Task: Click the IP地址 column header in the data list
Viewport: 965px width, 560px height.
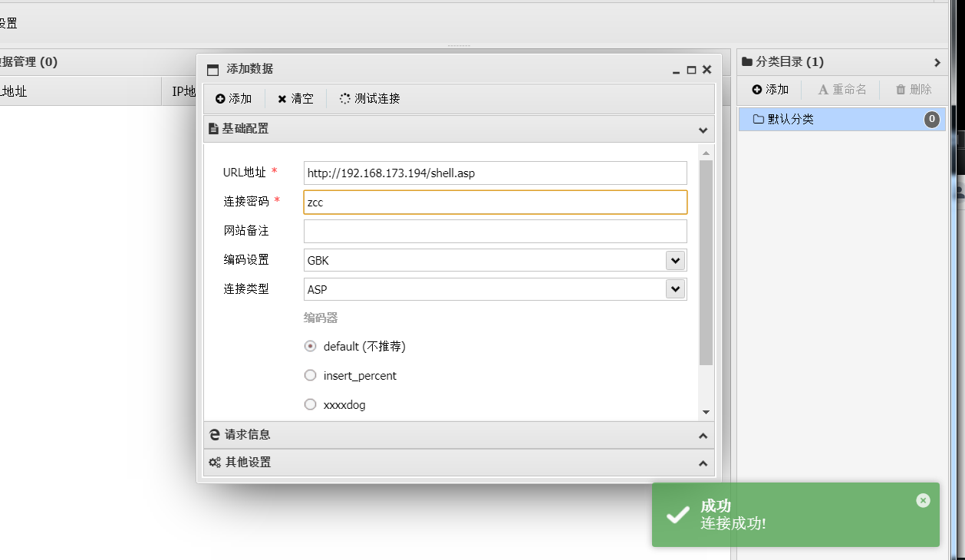Action: point(185,91)
